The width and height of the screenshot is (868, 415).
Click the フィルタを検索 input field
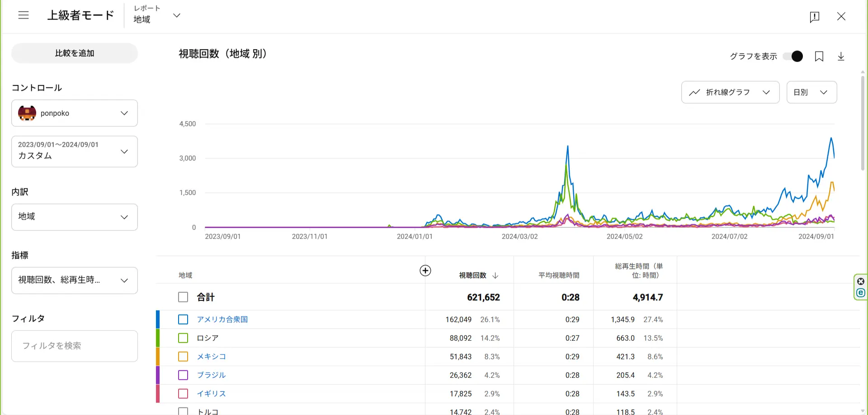click(x=75, y=346)
